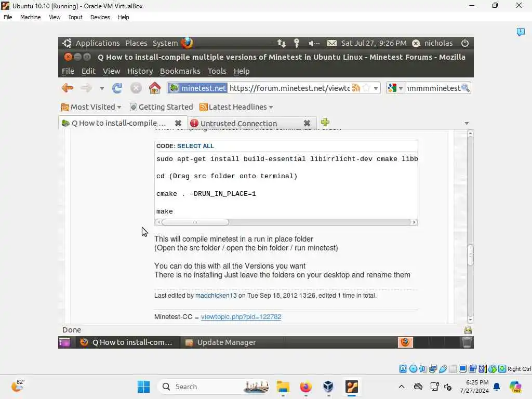Expand the address bar URL history dropdown

tap(376, 88)
